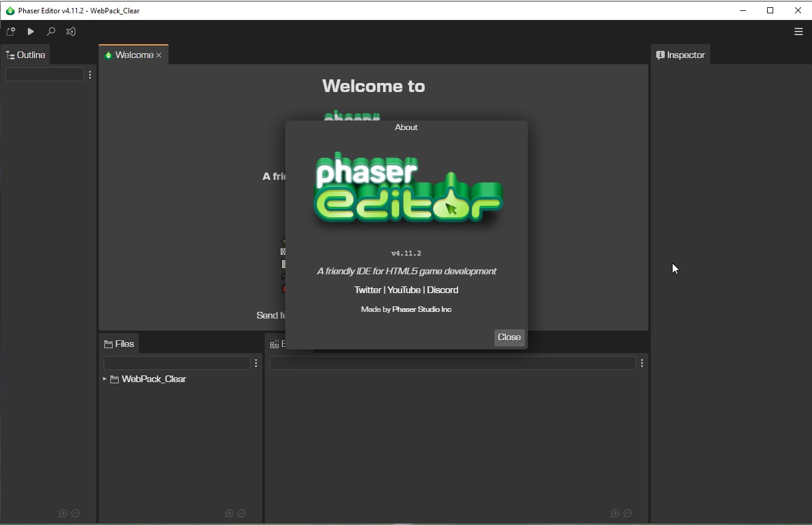Expand the WebPack_Clear folder
This screenshot has width=812, height=525.
pos(105,379)
